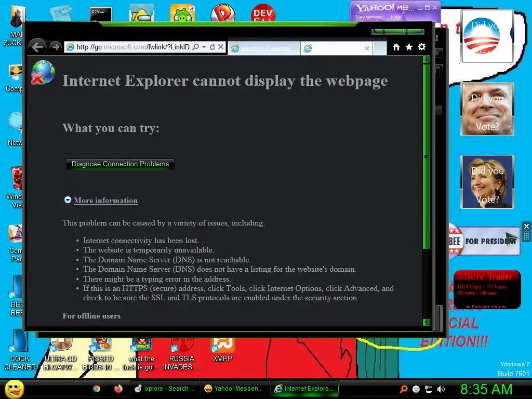Open a new tab with the small tab button
The width and height of the screenshot is (532, 399).
[380, 48]
